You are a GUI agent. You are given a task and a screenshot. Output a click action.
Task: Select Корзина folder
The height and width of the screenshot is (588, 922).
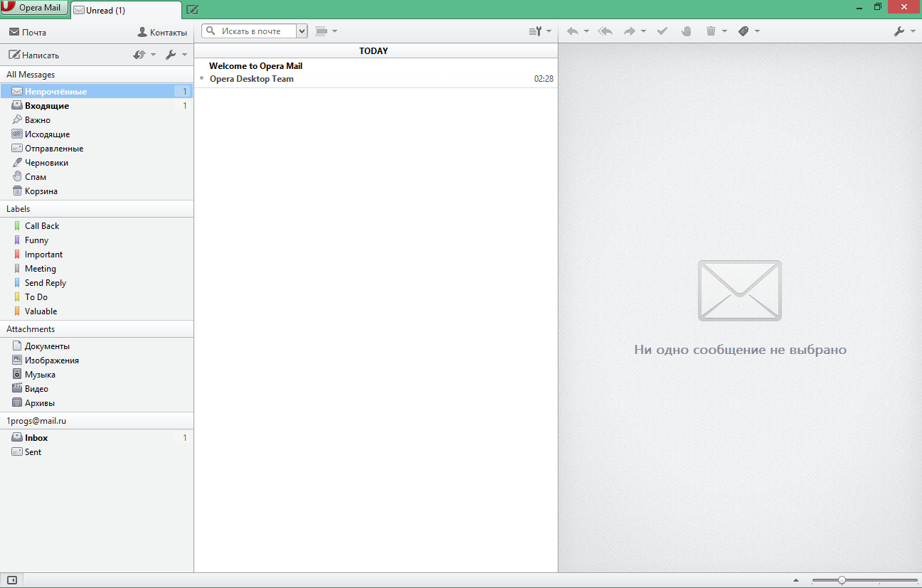point(97,191)
